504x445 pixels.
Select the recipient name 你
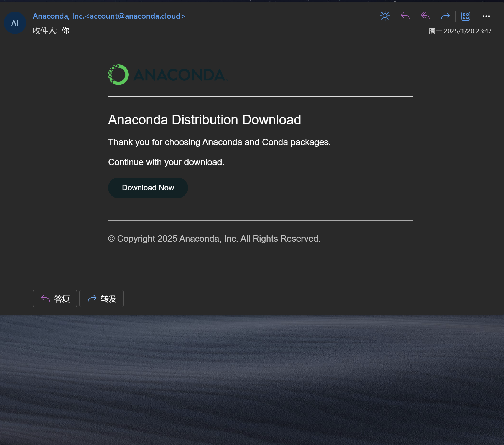(65, 31)
